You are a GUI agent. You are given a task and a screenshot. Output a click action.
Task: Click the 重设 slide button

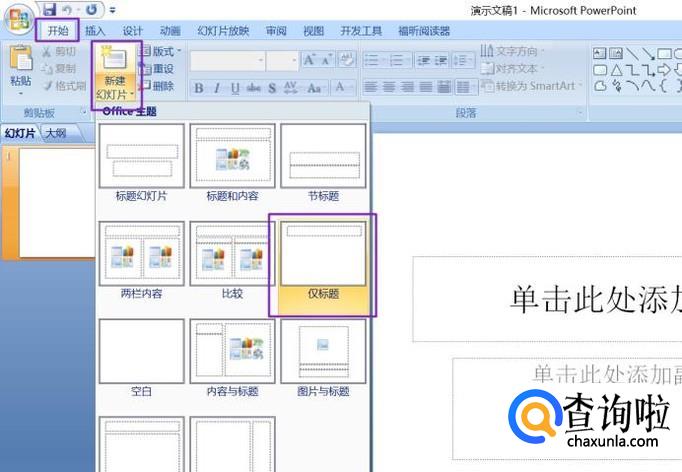click(156, 69)
